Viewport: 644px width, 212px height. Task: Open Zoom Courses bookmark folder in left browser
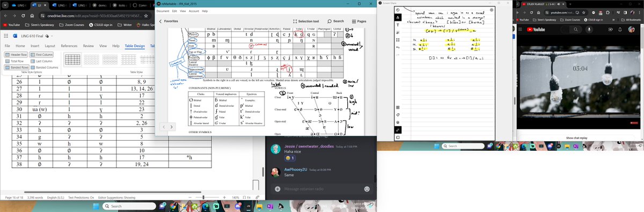[72, 25]
